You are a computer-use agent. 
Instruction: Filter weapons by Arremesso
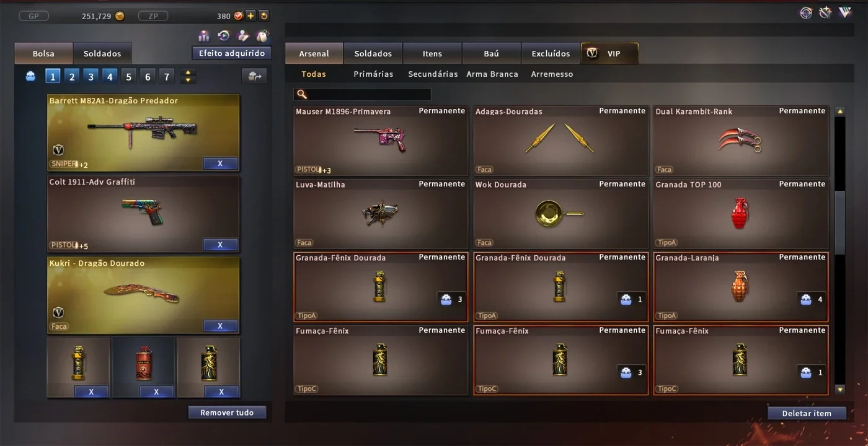[x=552, y=74]
